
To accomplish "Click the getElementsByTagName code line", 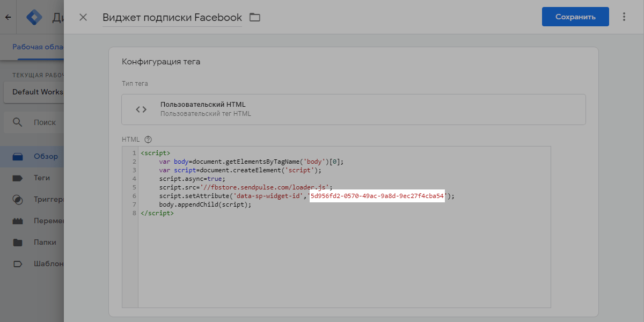I will pyautogui.click(x=251, y=162).
